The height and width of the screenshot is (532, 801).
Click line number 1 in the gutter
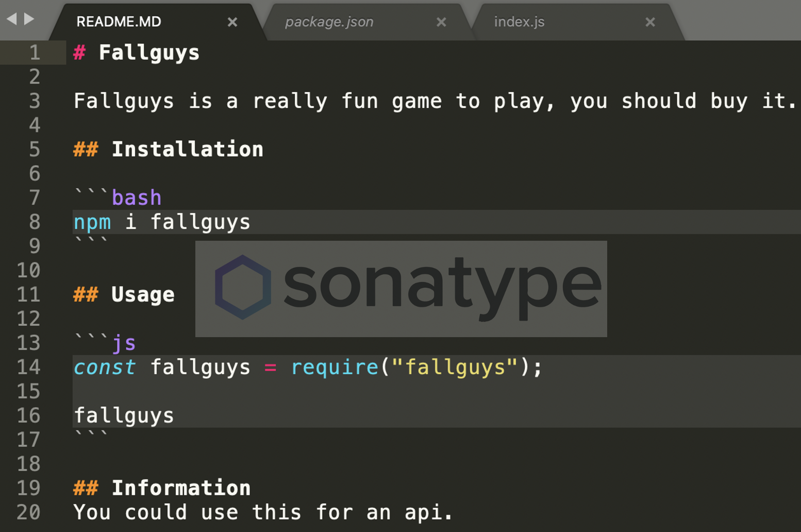[x=35, y=53]
